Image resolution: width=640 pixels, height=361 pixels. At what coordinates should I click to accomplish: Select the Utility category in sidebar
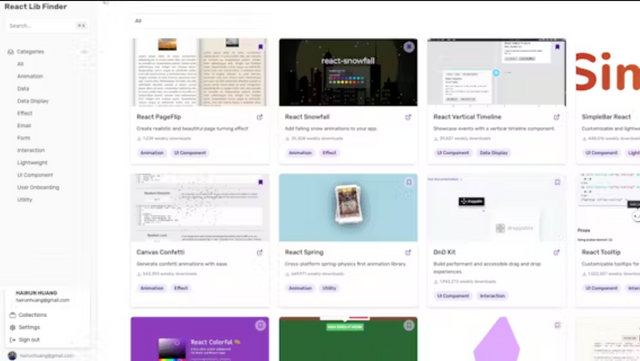(24, 200)
